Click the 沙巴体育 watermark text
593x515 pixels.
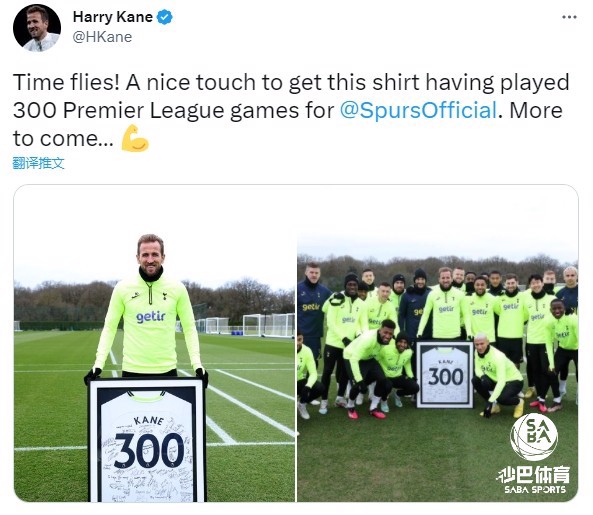pos(533,475)
